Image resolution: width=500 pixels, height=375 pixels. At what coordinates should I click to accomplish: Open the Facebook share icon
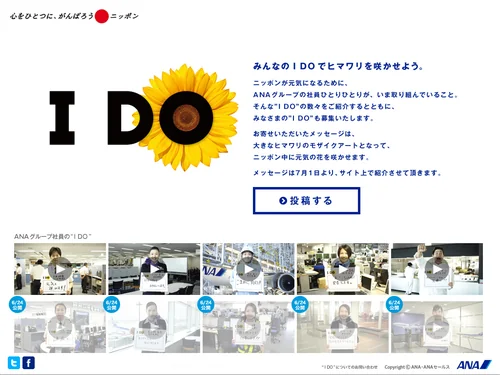(x=28, y=363)
